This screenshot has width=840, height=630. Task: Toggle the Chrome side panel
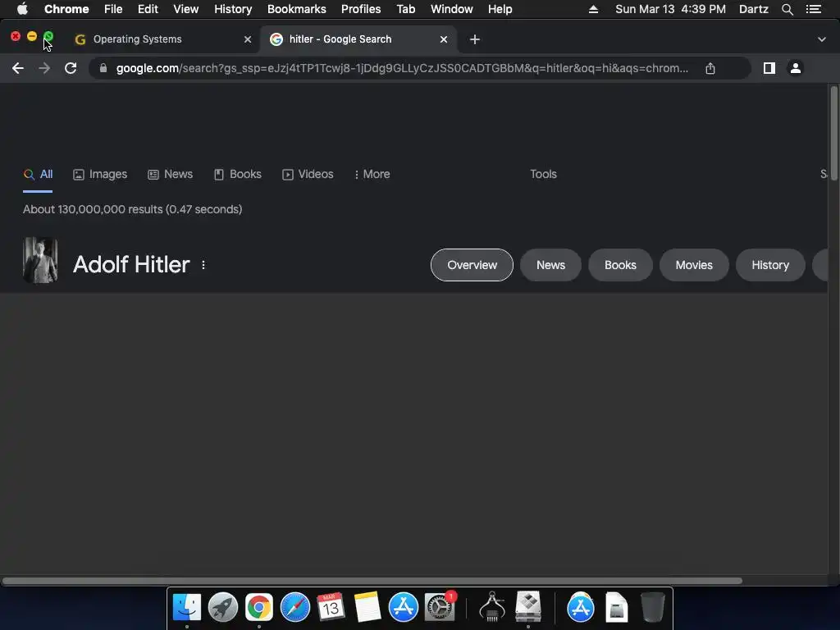pyautogui.click(x=769, y=68)
